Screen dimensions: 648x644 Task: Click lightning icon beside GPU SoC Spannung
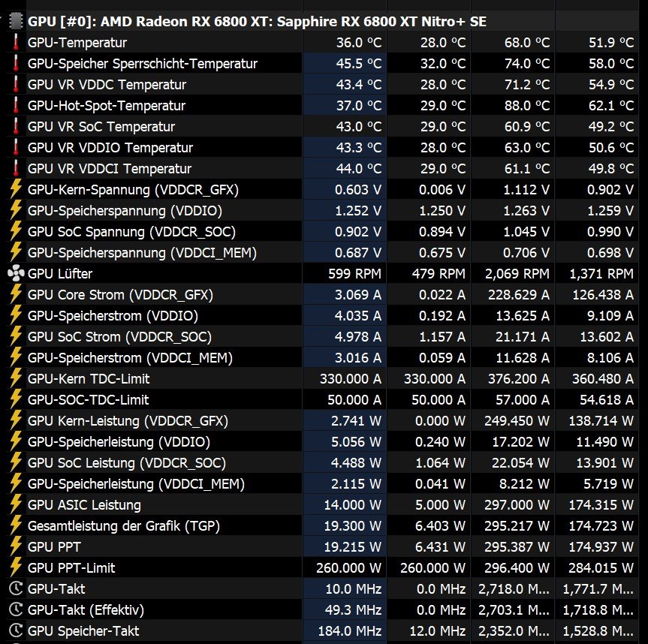(x=16, y=231)
